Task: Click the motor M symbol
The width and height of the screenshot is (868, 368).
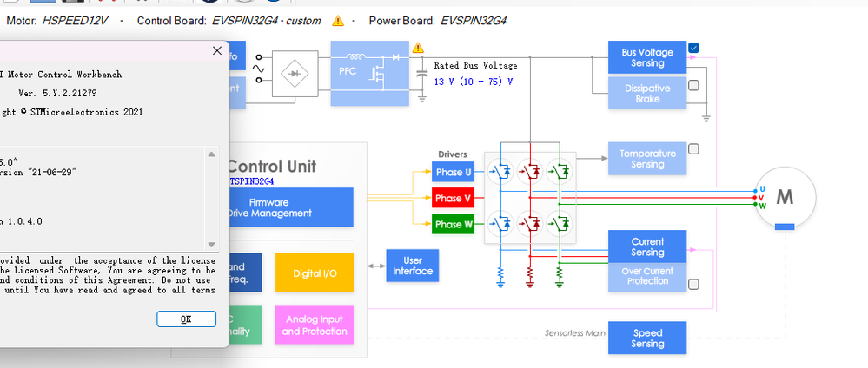Action: (785, 197)
